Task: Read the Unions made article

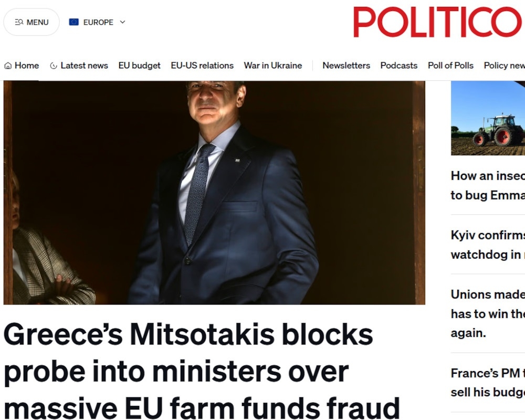Action: point(487,313)
